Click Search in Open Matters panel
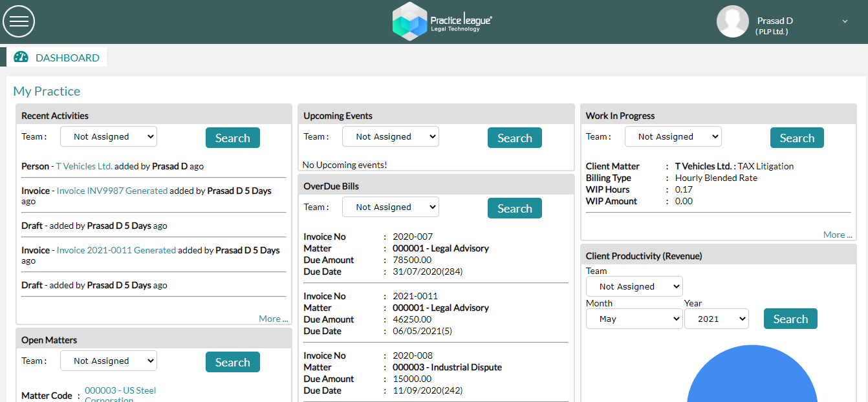This screenshot has width=868, height=402. pyautogui.click(x=232, y=362)
